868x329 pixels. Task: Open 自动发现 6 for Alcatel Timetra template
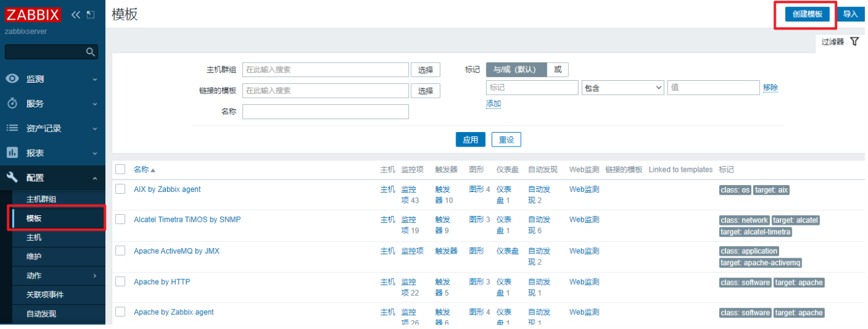pos(539,225)
